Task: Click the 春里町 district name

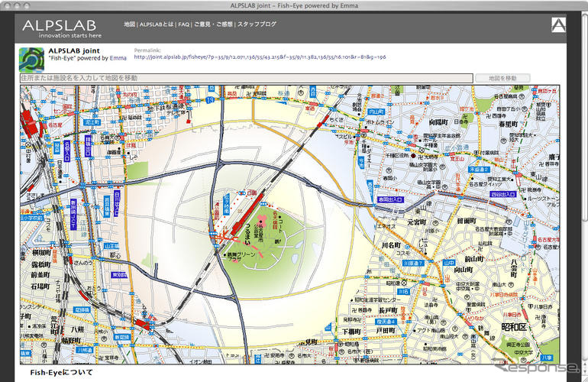Action: tap(508, 124)
